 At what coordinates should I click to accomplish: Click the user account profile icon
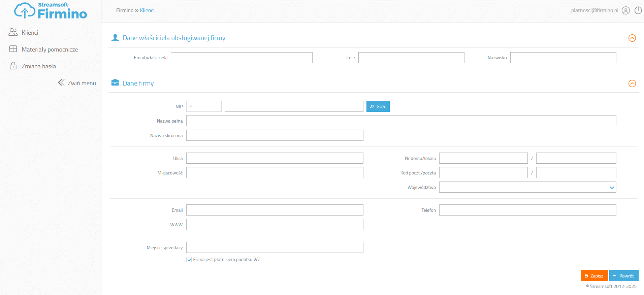pyautogui.click(x=625, y=10)
